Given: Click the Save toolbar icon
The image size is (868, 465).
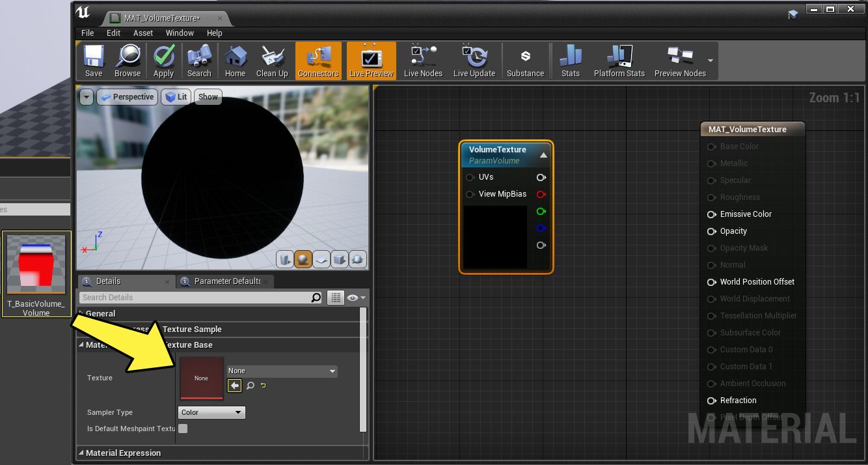Looking at the screenshot, I should [94, 61].
